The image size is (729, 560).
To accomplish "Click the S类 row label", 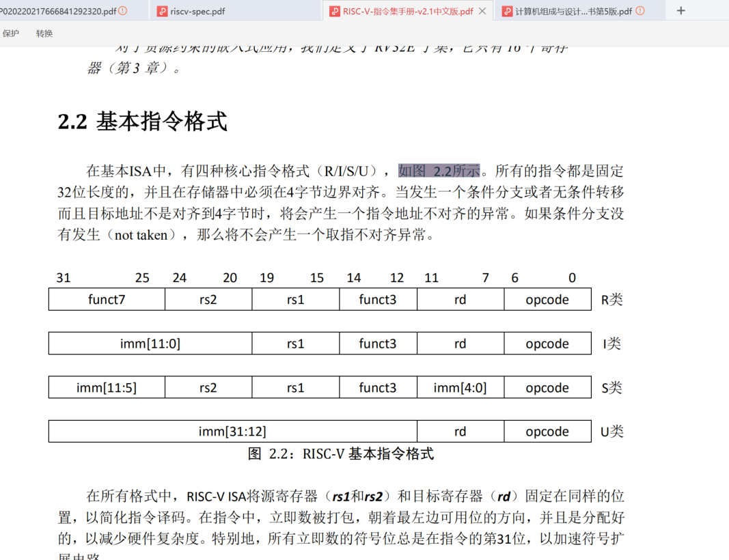I will [612, 388].
